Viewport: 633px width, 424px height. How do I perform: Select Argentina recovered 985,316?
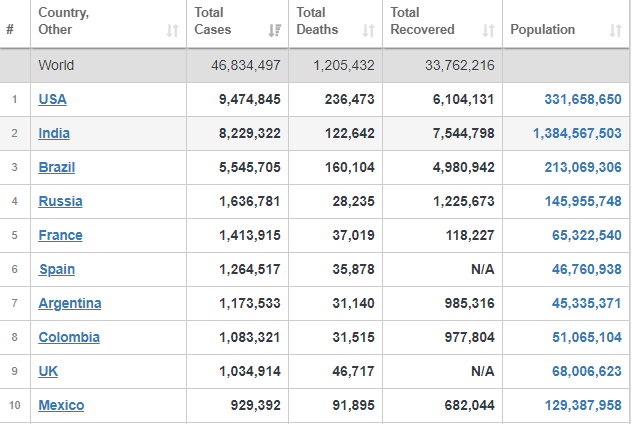coord(470,303)
